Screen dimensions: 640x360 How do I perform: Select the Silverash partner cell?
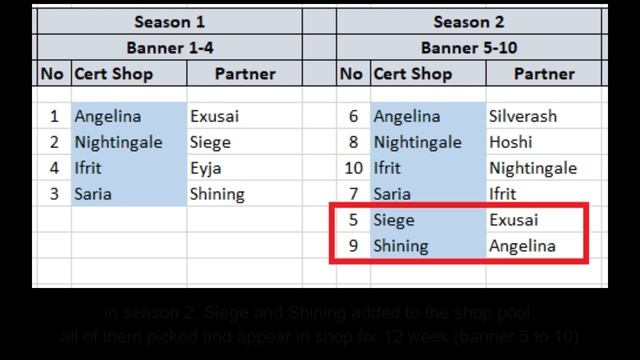point(544,116)
